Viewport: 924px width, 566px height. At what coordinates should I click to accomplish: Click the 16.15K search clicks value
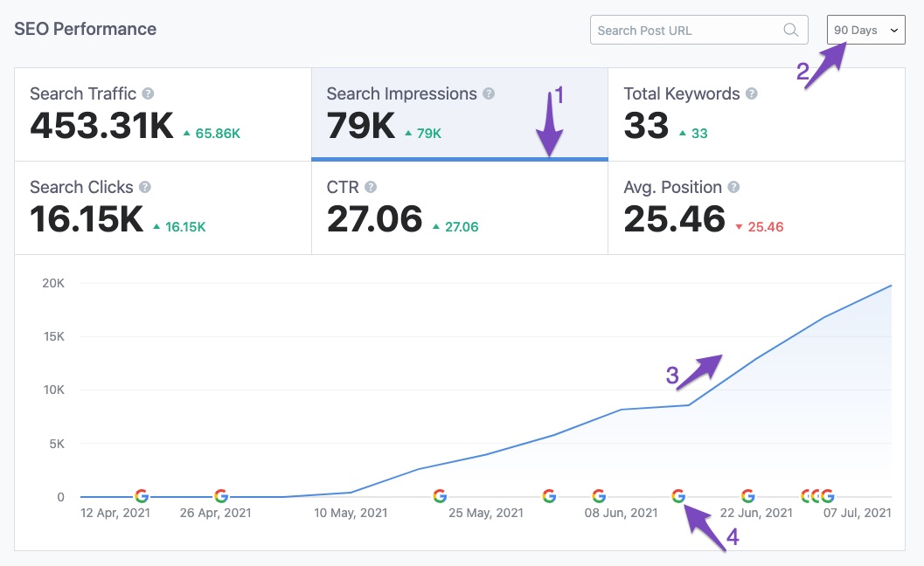[87, 219]
